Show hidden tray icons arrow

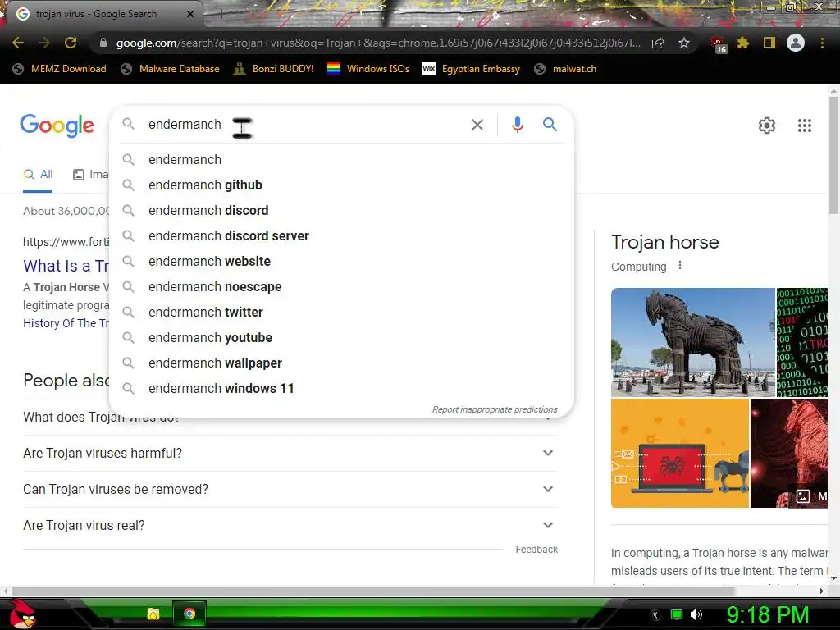pos(655,615)
